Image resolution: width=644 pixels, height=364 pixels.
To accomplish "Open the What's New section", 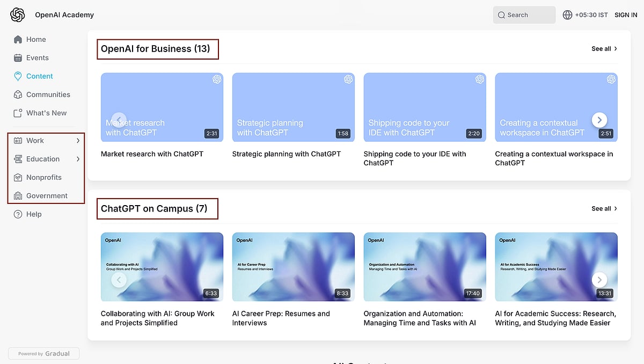I will pyautogui.click(x=46, y=113).
